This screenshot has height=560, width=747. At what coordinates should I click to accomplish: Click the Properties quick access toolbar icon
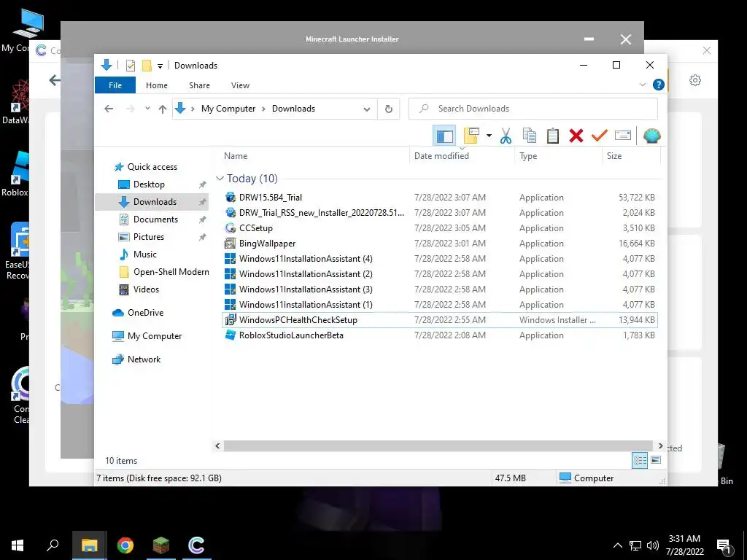[x=130, y=65]
